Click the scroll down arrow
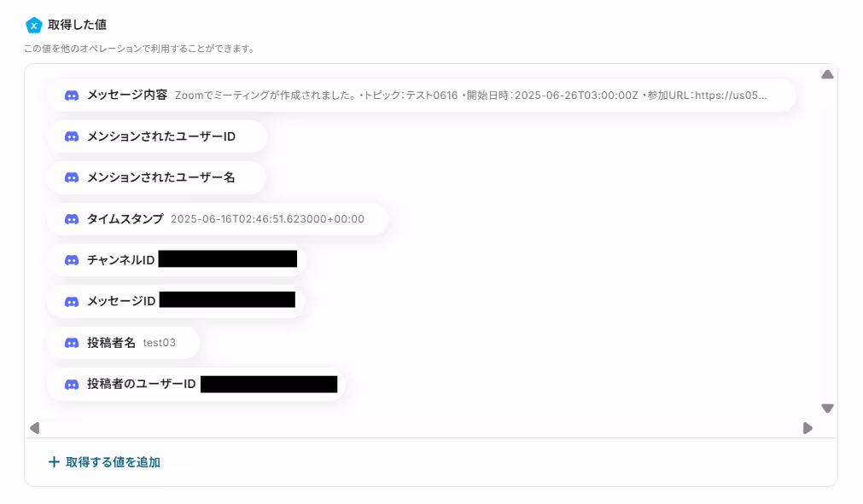Viewport: 863px width, 504px height. [827, 408]
